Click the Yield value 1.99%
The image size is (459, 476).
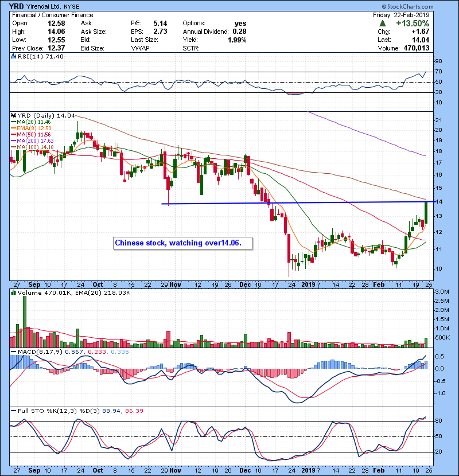(237, 40)
